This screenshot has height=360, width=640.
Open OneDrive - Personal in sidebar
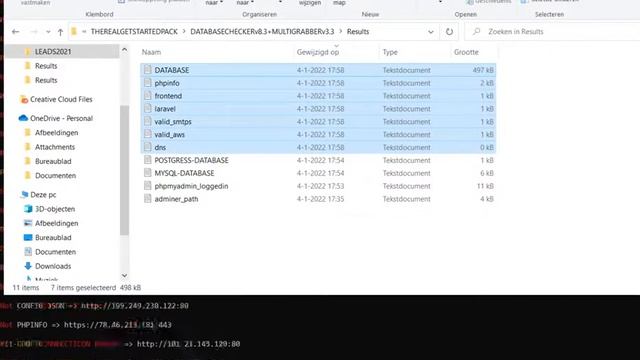pyautogui.click(x=61, y=118)
